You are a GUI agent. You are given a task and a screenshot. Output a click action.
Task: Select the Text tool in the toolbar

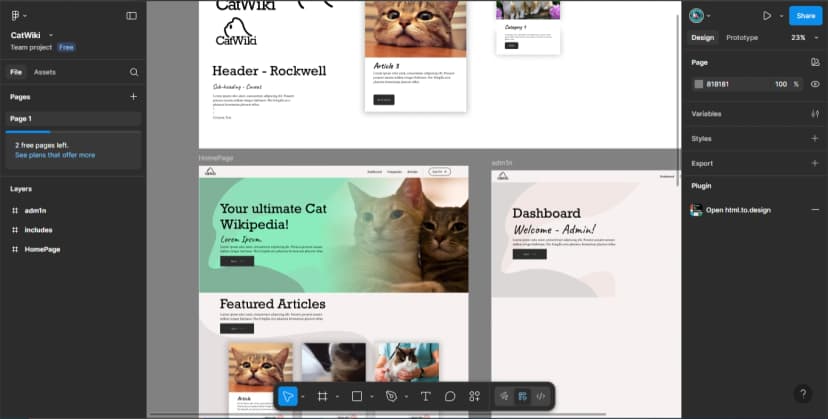pyautogui.click(x=425, y=396)
